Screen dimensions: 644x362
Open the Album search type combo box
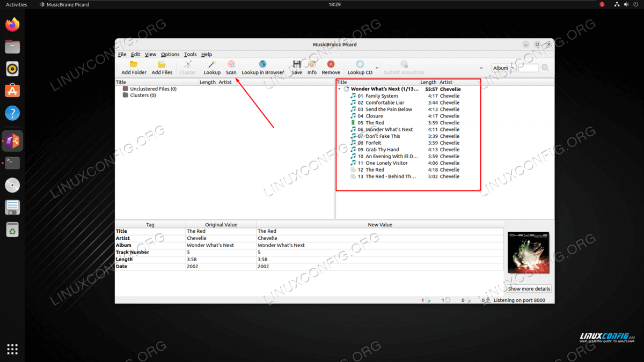tap(504, 68)
